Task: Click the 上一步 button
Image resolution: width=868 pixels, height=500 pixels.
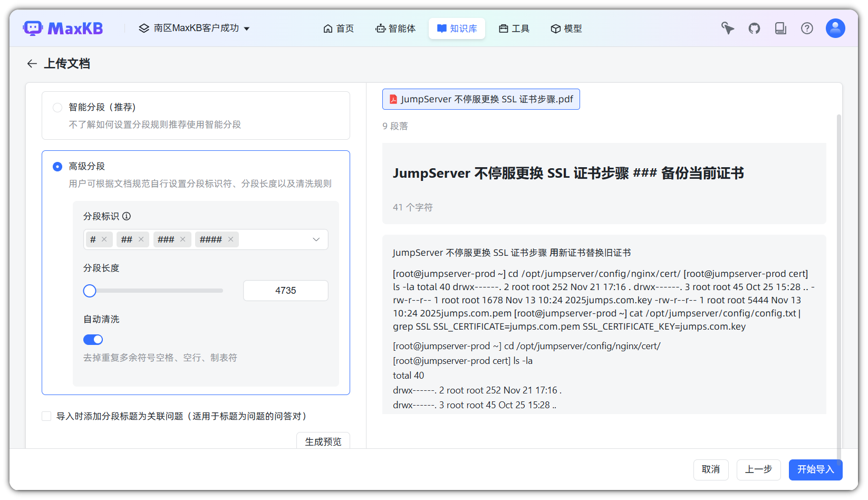Action: 758,469
